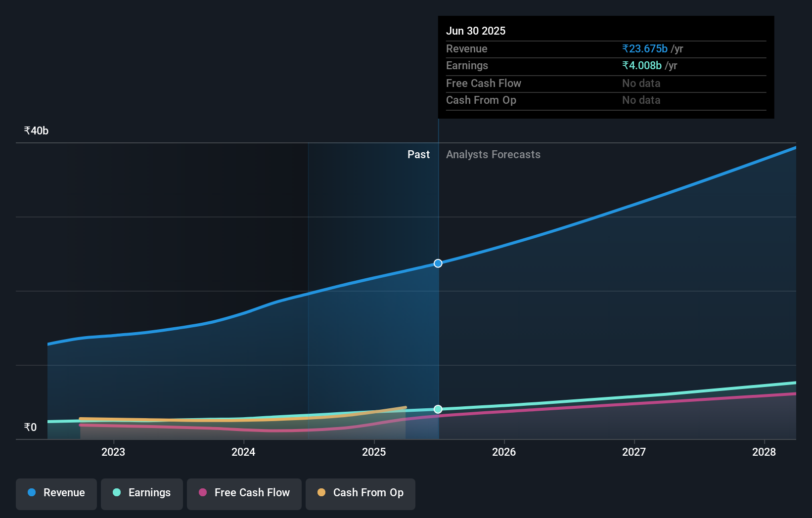Click the yellow Cash From Op dot icon

pos(321,492)
